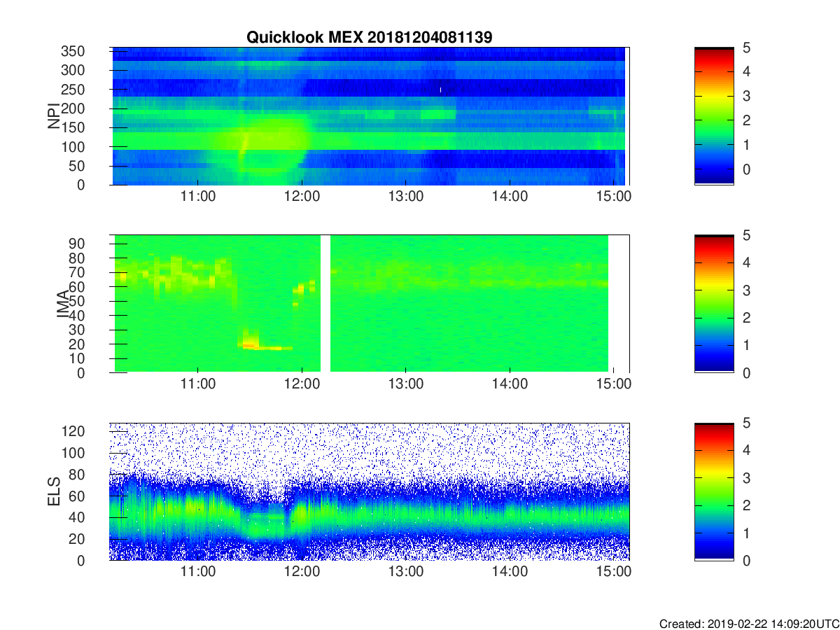840x630 pixels.
Task: Click the white data gap in the IMA plot
Action: tap(325, 304)
